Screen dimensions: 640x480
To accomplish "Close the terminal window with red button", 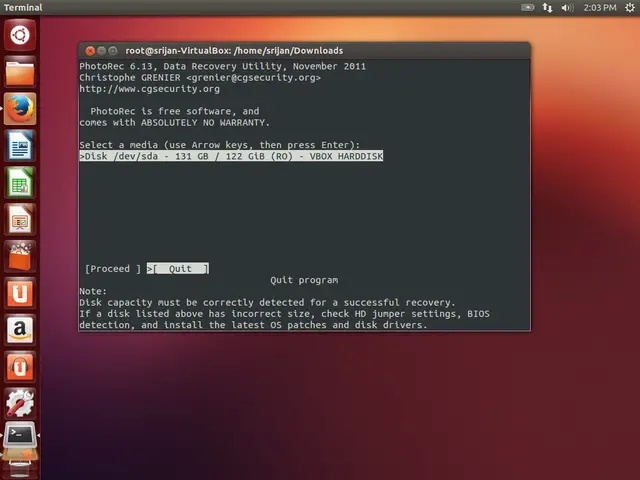I will pos(90,51).
